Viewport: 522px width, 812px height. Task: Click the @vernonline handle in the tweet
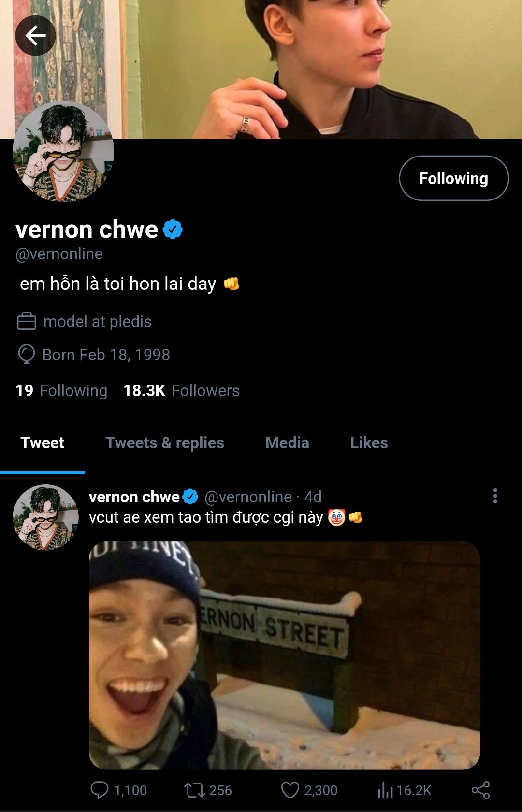[x=248, y=497]
